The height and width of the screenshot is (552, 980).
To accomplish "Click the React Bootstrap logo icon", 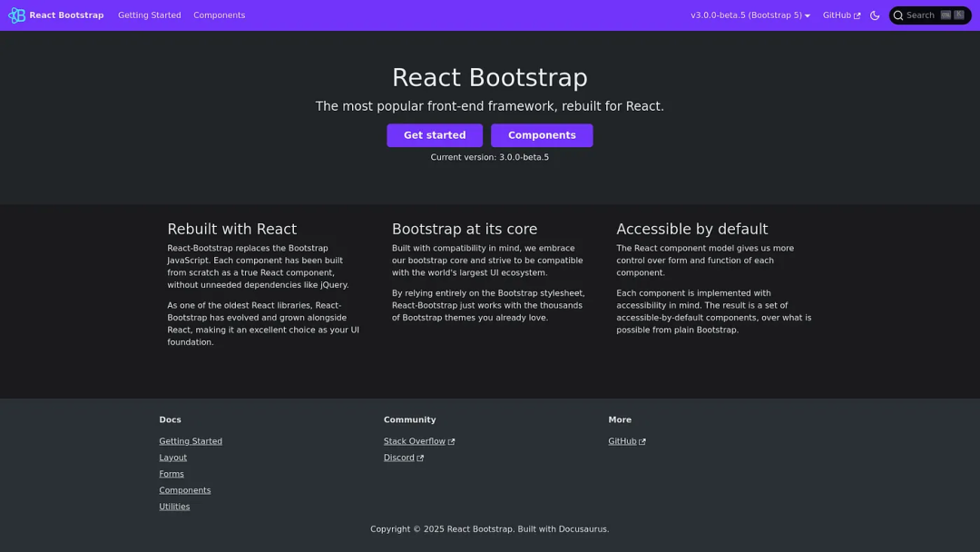I will 17,15.
